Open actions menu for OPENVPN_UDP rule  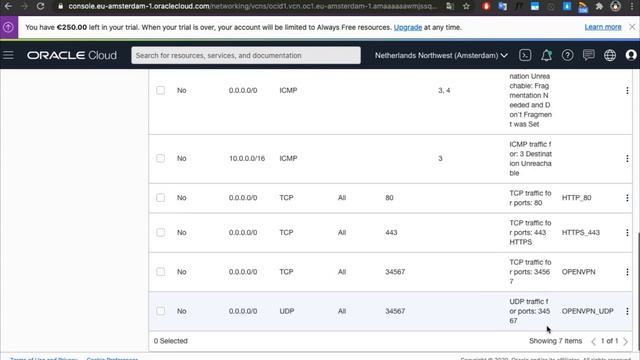(x=627, y=311)
